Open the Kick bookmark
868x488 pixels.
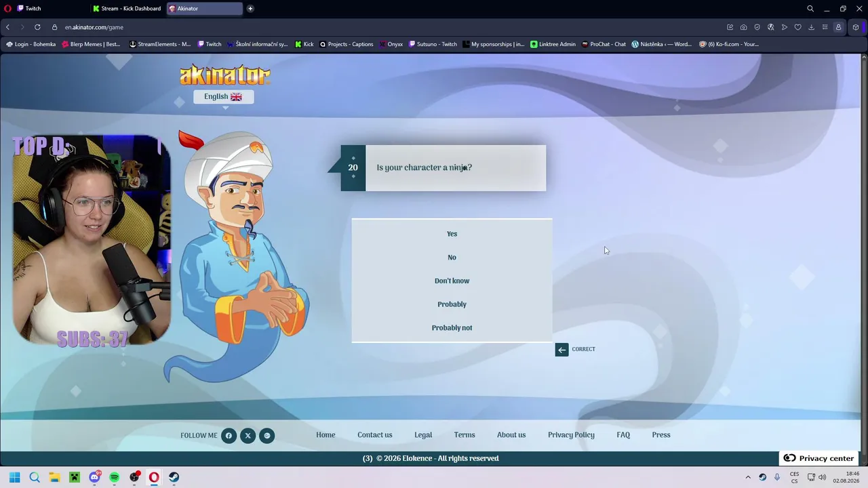point(304,45)
